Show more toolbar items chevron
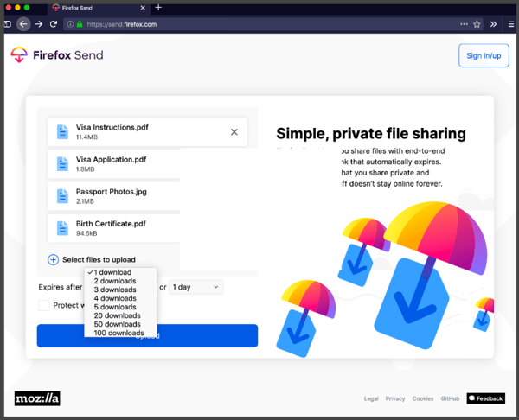The image size is (519, 420). pos(494,24)
